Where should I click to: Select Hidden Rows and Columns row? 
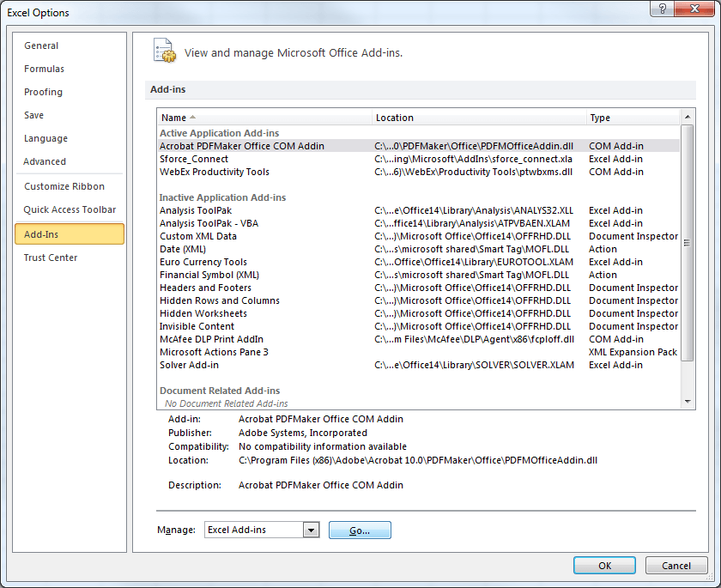419,300
